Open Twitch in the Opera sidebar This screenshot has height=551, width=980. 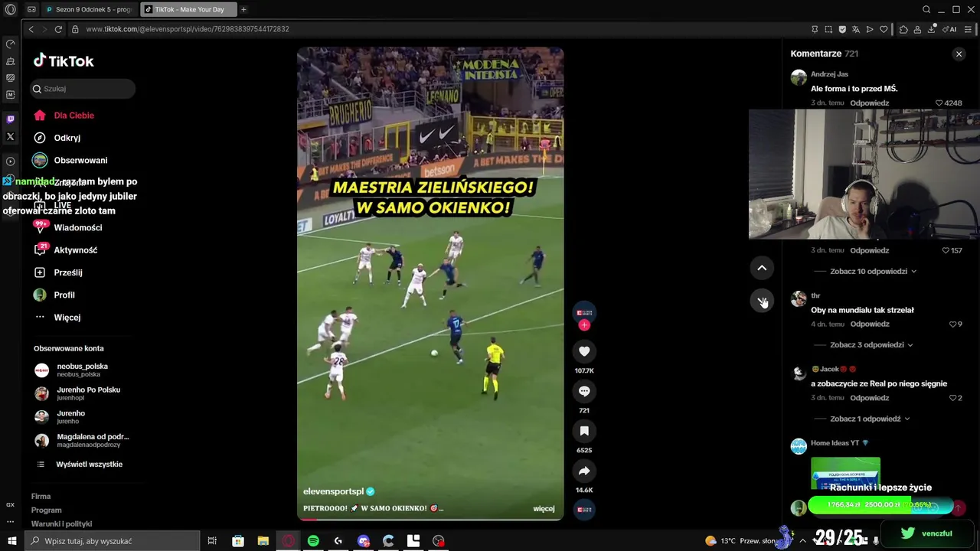pos(10,119)
